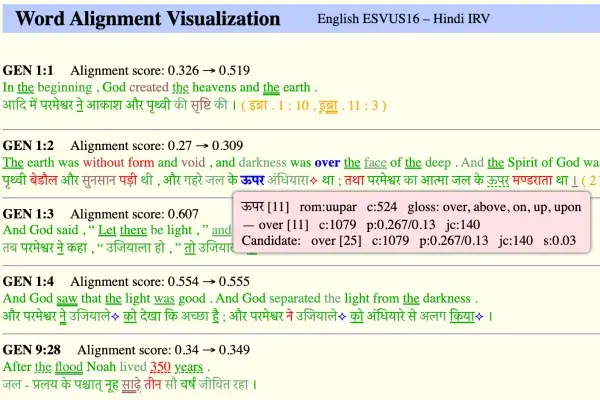Click alignment score "0.27 → 0.309"
This screenshot has width=600, height=400.
click(x=205, y=146)
